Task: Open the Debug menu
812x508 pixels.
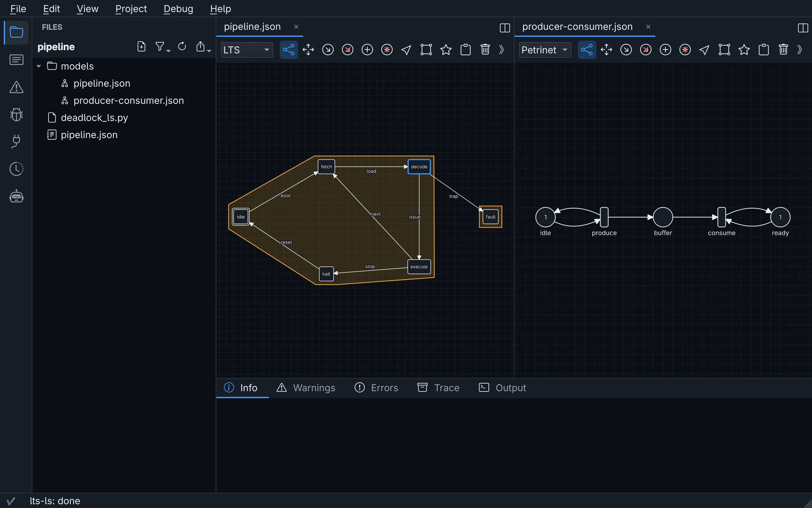Action: click(178, 9)
